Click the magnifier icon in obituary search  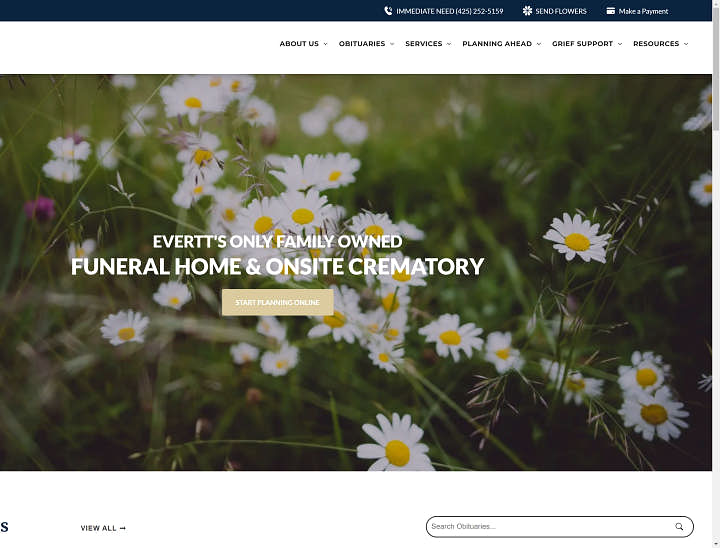pyautogui.click(x=679, y=526)
